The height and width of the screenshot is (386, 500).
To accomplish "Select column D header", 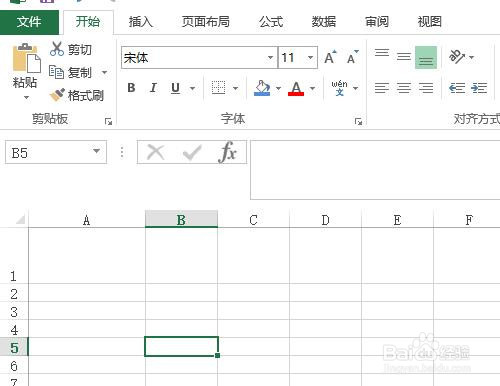I will click(326, 220).
